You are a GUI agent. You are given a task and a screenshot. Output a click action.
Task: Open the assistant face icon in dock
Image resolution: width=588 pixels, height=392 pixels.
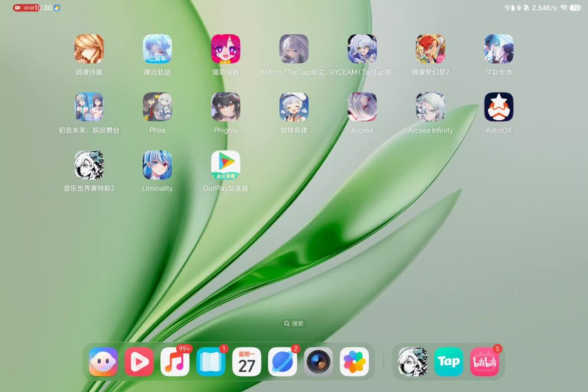pyautogui.click(x=103, y=362)
